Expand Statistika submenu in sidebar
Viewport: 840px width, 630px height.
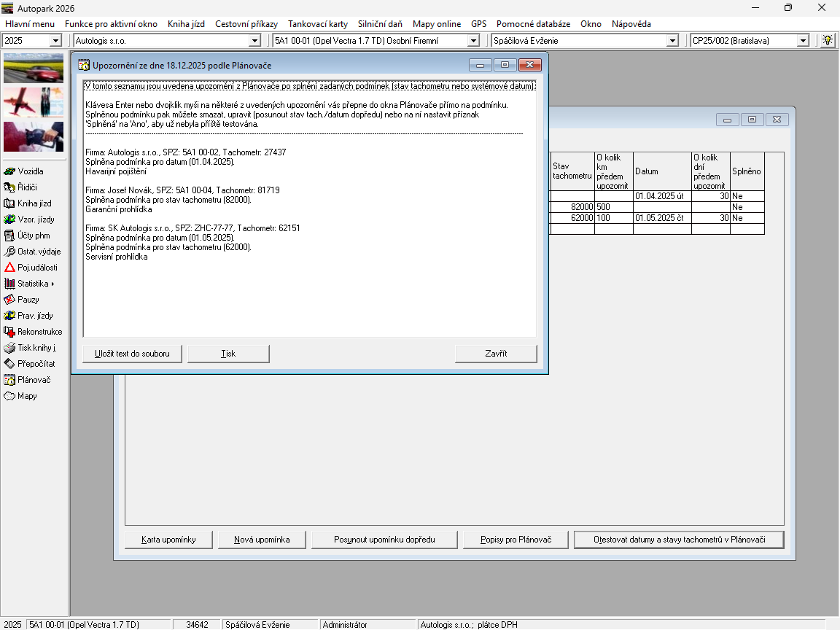35,284
